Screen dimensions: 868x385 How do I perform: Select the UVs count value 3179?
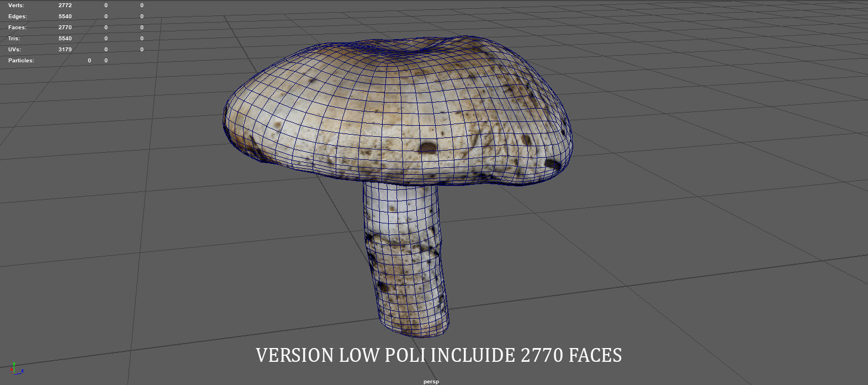[x=65, y=50]
